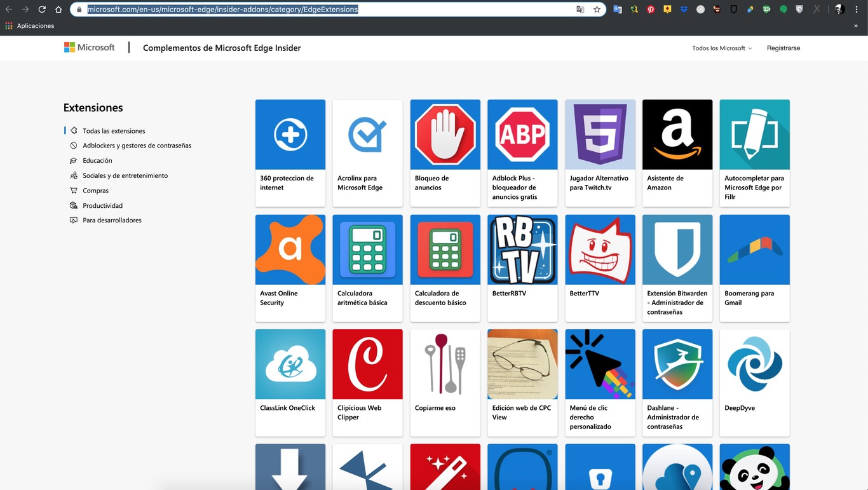Select the Extensión Bitwarden administrator de contraseñas icon

click(677, 250)
